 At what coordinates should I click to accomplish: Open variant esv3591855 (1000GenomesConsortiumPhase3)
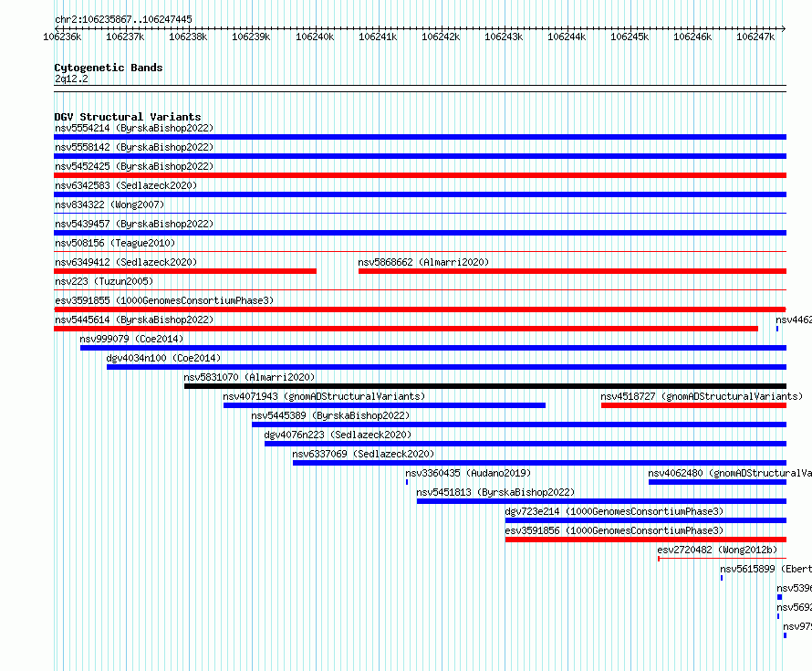(164, 300)
